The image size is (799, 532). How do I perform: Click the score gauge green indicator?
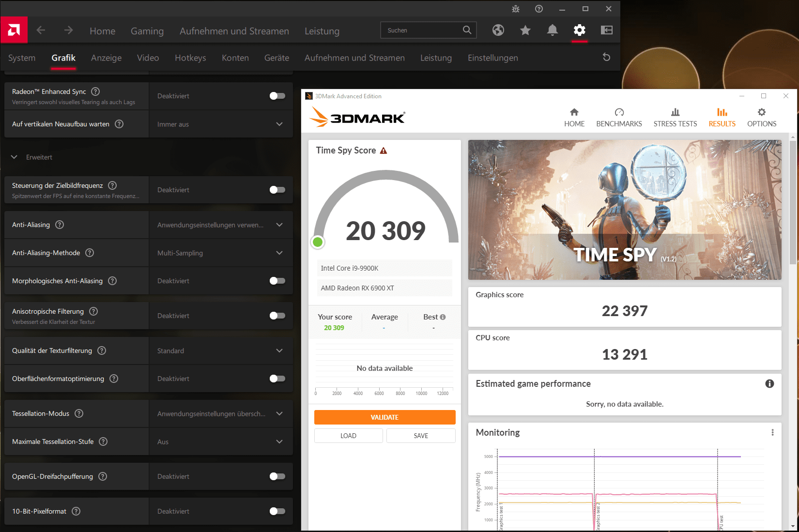318,242
